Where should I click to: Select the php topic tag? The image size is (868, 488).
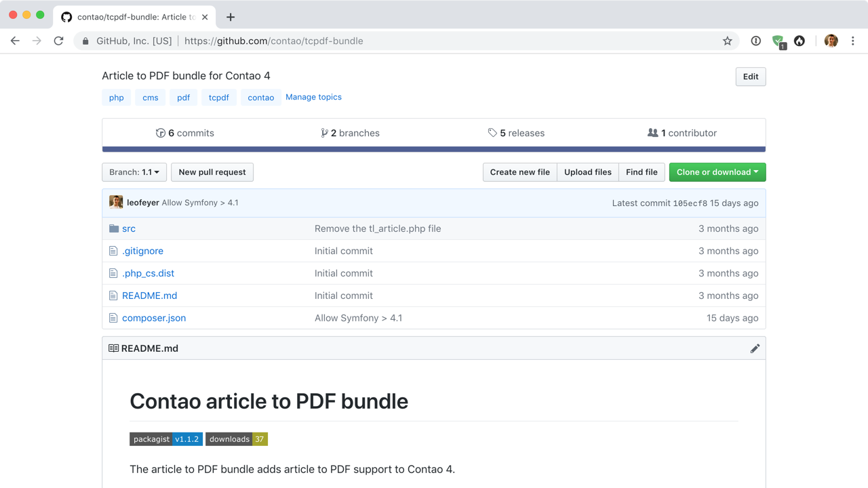(117, 98)
